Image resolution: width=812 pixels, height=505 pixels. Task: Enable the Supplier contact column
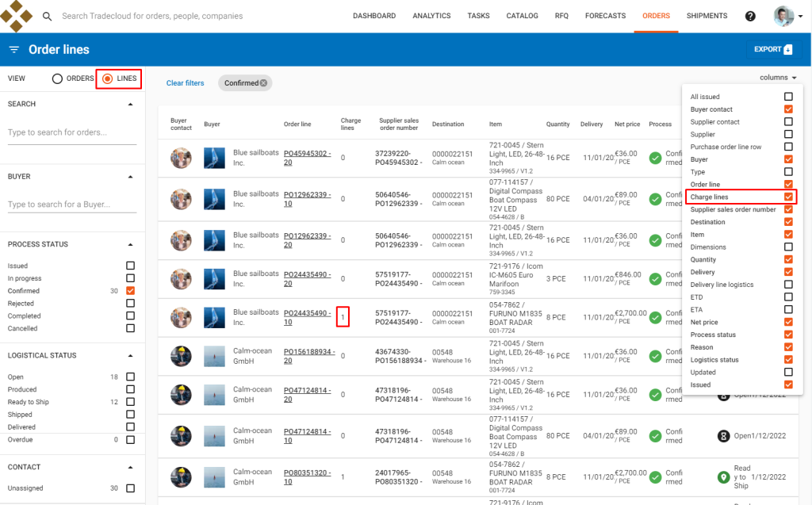[788, 122]
